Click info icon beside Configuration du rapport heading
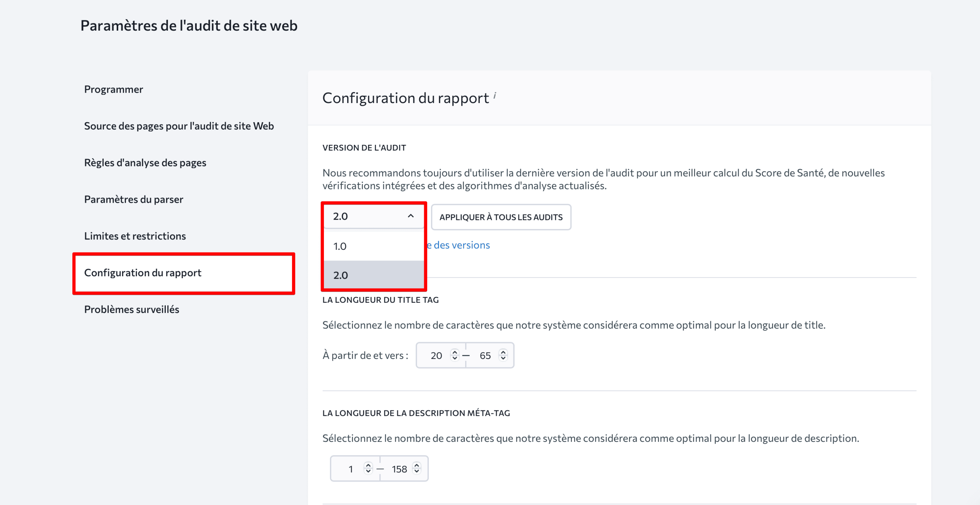980x505 pixels. (495, 95)
